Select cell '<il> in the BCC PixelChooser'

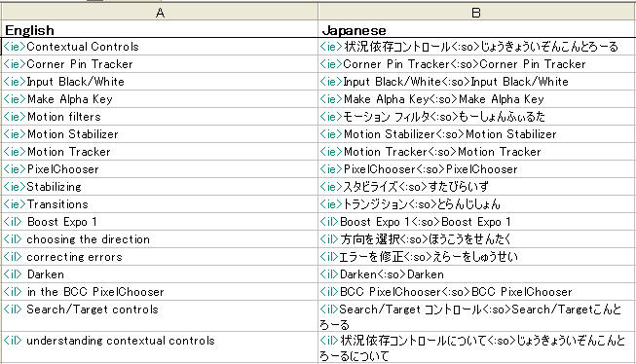click(160, 291)
